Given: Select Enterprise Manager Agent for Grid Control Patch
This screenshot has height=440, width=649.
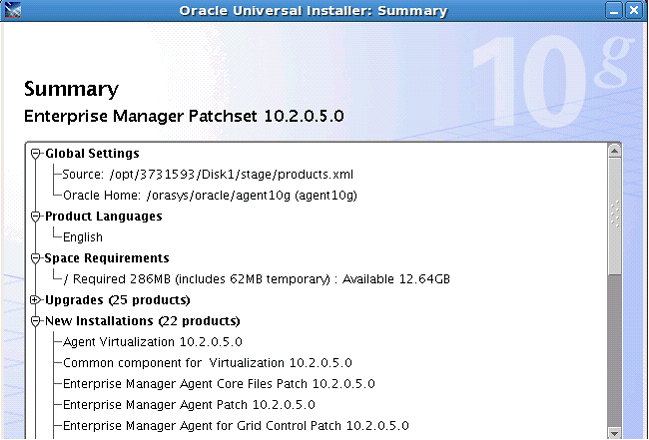Looking at the screenshot, I should pos(236,426).
